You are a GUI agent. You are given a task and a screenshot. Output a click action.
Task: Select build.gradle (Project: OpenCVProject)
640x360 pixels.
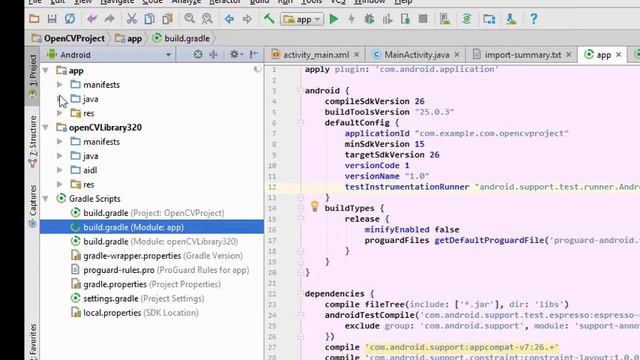pyautogui.click(x=152, y=213)
